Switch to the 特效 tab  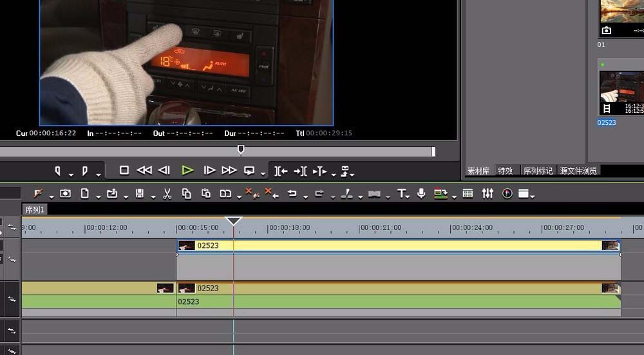[x=506, y=171]
